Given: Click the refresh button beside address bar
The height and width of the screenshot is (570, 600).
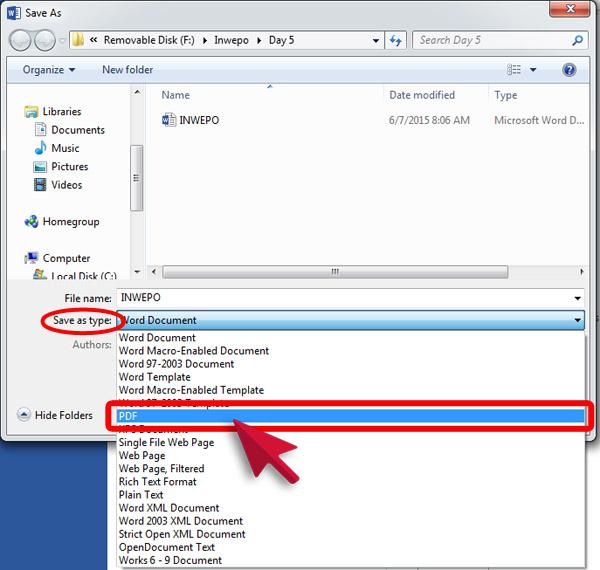Looking at the screenshot, I should (x=395, y=40).
